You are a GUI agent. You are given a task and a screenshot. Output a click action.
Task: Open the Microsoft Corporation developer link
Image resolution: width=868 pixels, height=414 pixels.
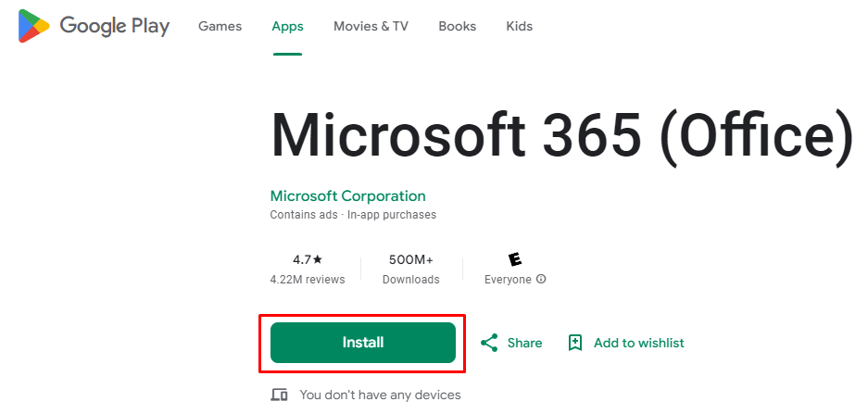[347, 196]
